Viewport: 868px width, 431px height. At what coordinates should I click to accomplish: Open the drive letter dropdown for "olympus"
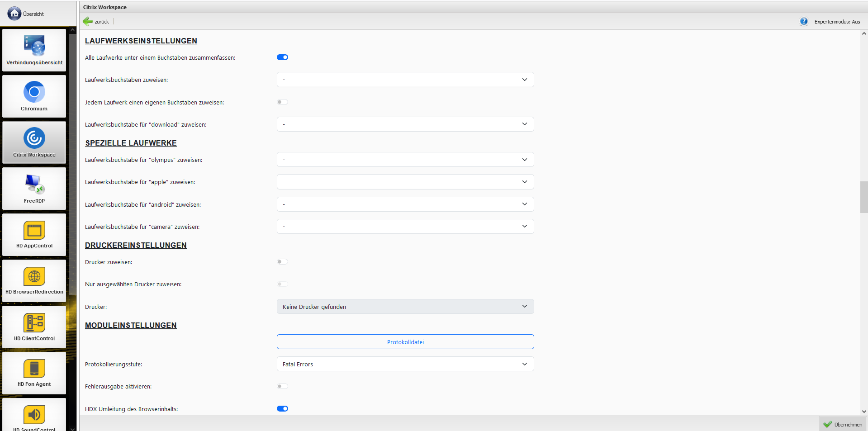click(405, 160)
